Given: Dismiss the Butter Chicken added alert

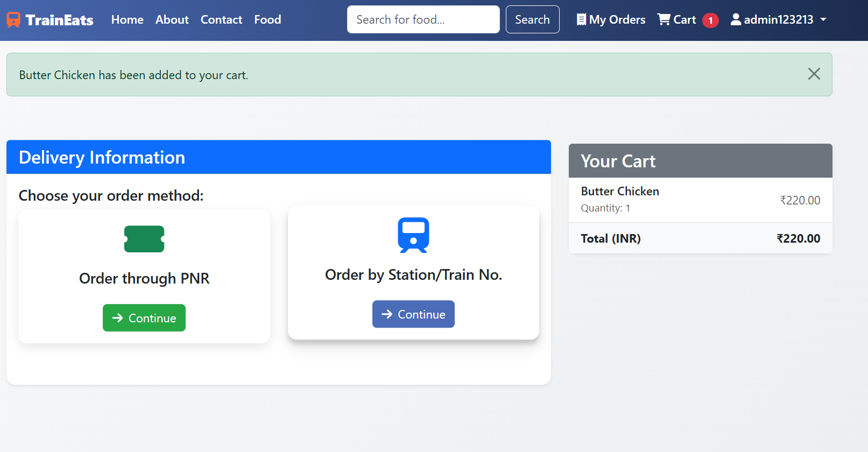Looking at the screenshot, I should coord(814,74).
